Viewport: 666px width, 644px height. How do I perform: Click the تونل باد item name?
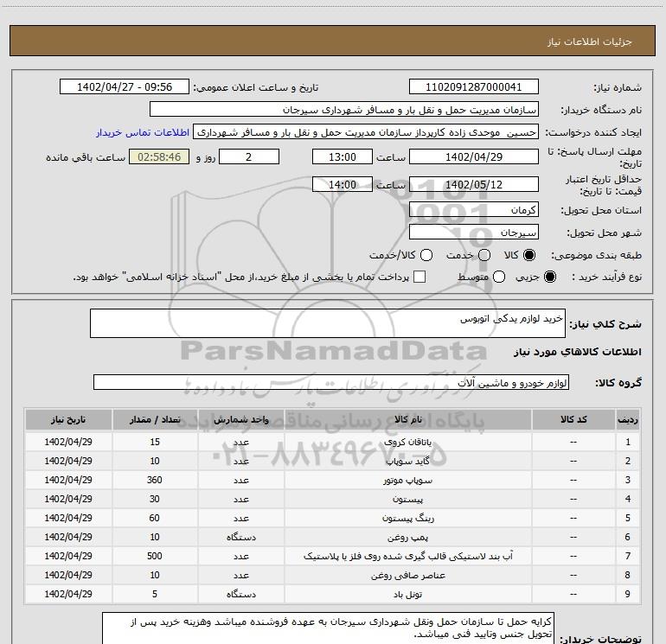[x=407, y=595]
